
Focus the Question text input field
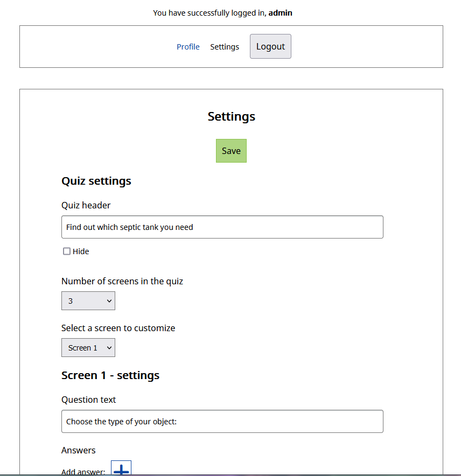tap(222, 422)
